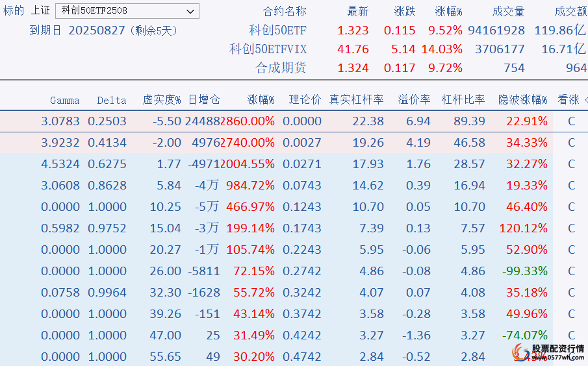Viewport: 588px width, 366px height.
Task: Click volume value 94161928
Action: point(496,30)
